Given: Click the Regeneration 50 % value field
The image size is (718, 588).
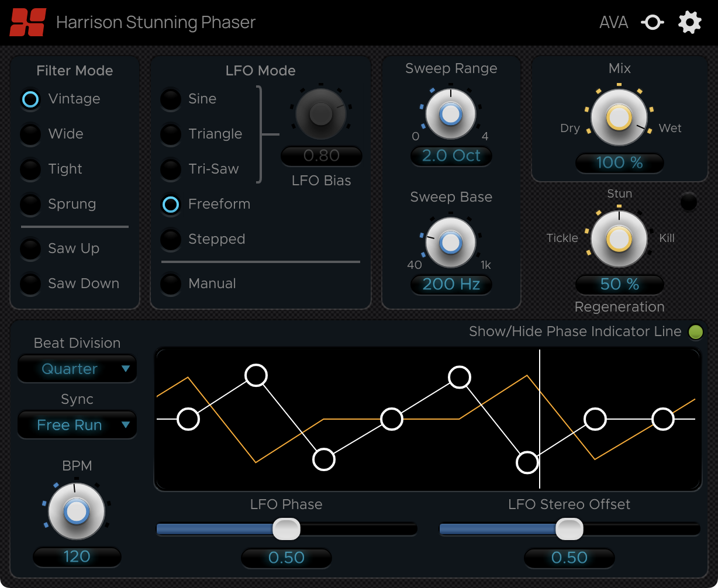Looking at the screenshot, I should pyautogui.click(x=620, y=285).
